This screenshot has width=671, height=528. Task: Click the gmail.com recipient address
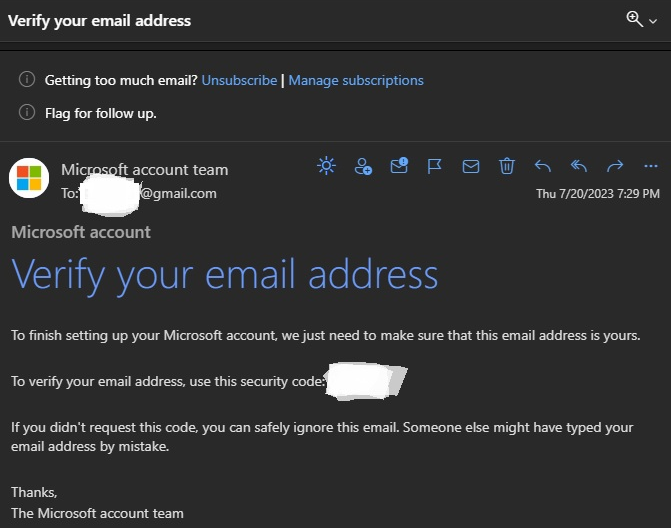coord(178,193)
